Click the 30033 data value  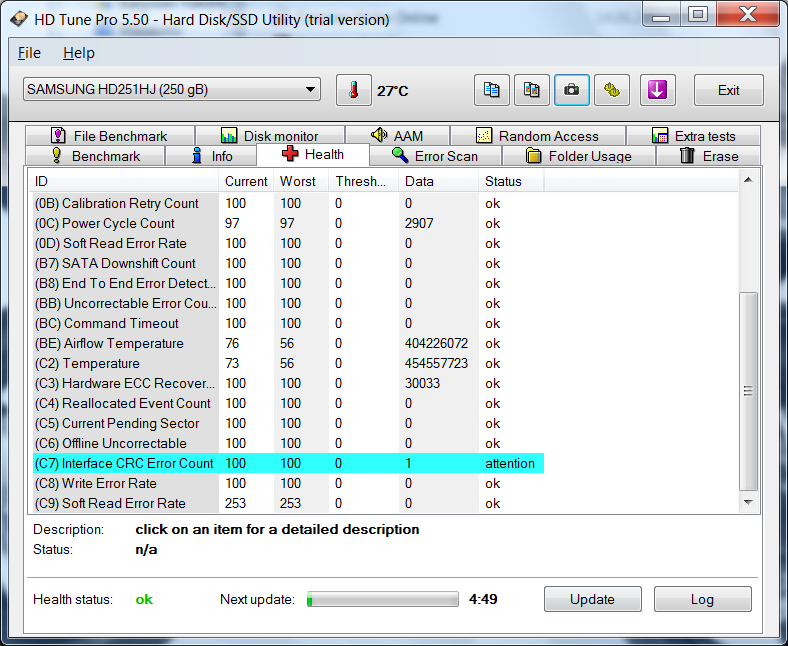point(422,384)
